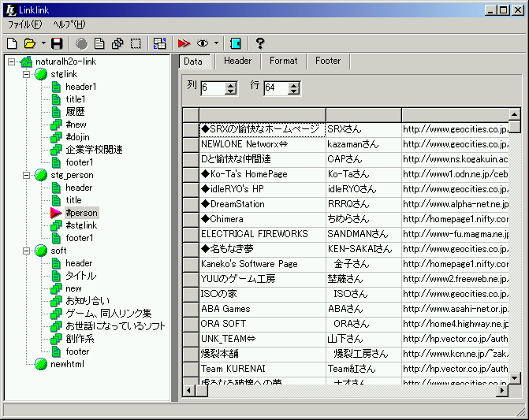Click the New file toolbar icon
Image resolution: width=529 pixels, height=420 pixels.
(12, 43)
